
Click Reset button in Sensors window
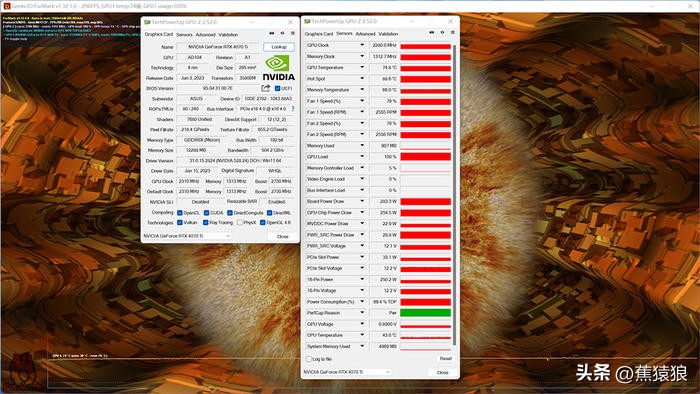point(446,358)
